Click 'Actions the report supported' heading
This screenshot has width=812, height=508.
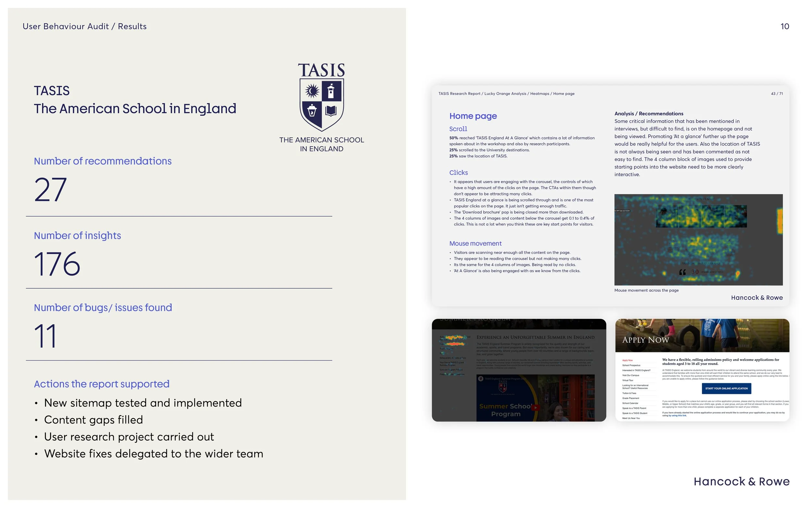coord(102,384)
